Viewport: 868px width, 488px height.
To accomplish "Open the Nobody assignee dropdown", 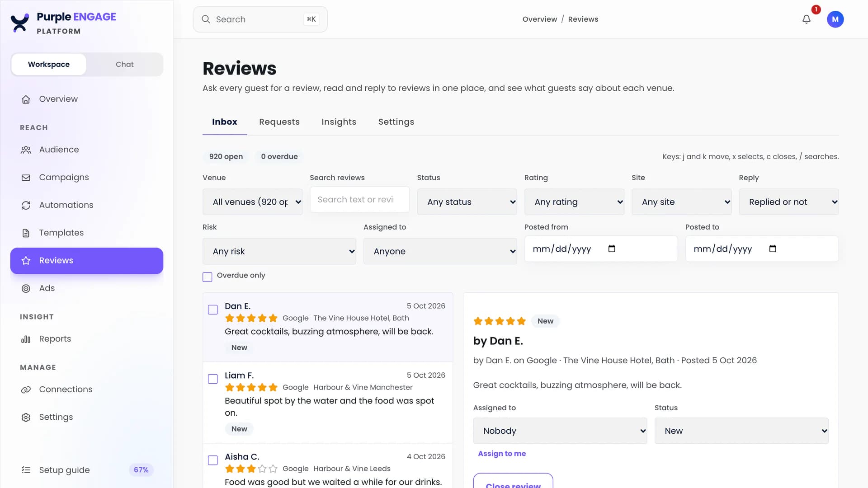I will (x=560, y=431).
